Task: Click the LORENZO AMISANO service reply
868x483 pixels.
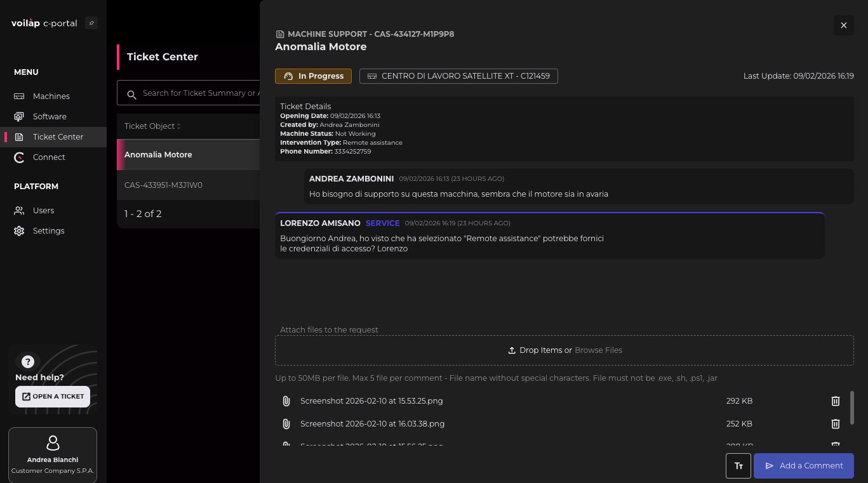Action: (550, 235)
